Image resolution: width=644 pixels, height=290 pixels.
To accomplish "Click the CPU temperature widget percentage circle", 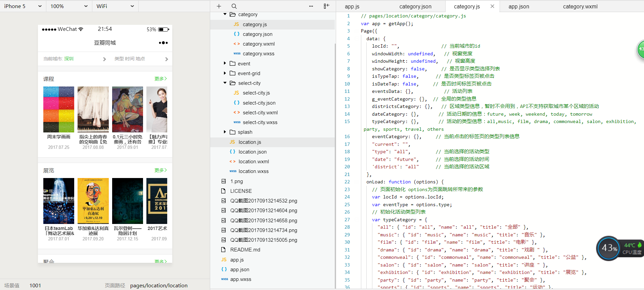I will [608, 248].
